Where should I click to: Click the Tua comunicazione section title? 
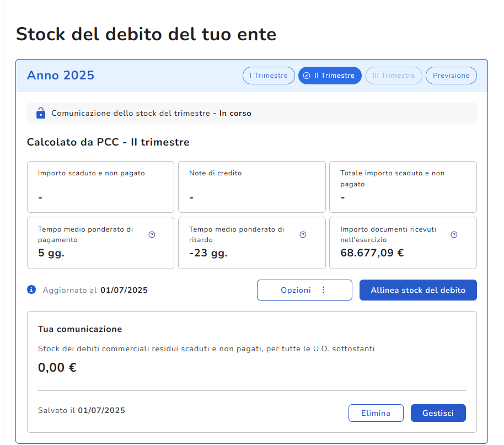(80, 329)
